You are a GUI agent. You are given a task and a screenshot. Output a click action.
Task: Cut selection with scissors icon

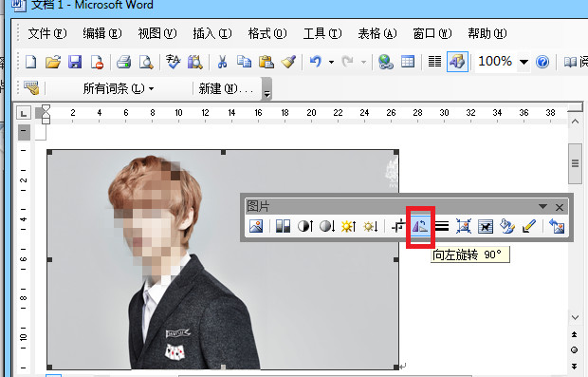pyautogui.click(x=222, y=61)
